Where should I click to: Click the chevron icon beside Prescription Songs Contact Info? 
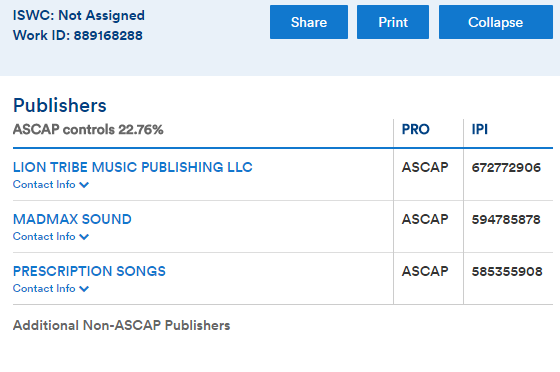[84, 289]
